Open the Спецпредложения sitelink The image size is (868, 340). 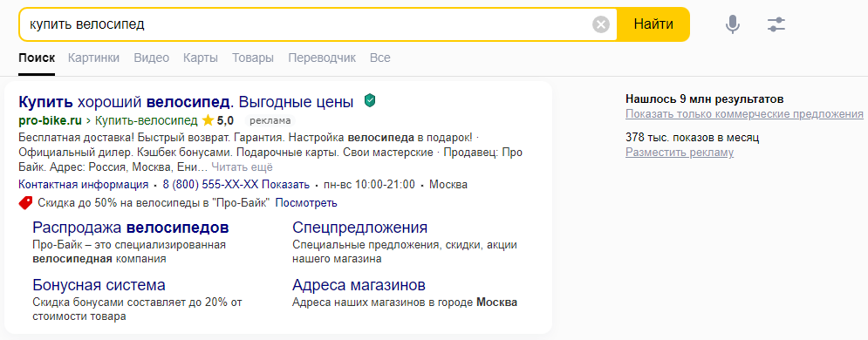coord(359,228)
